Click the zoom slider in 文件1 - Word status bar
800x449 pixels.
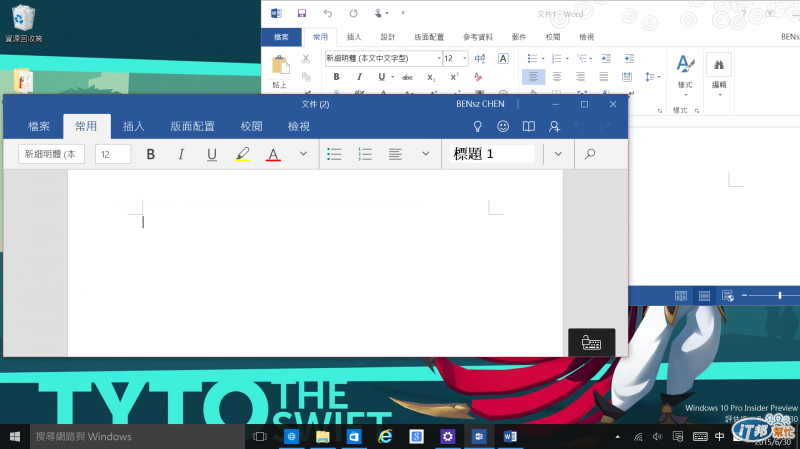[780, 295]
